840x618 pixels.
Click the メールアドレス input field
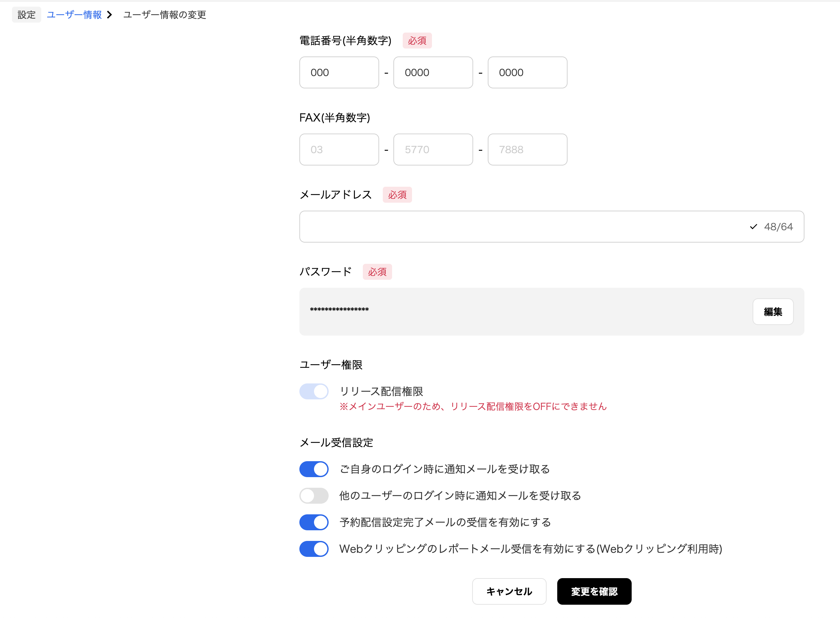(524, 226)
